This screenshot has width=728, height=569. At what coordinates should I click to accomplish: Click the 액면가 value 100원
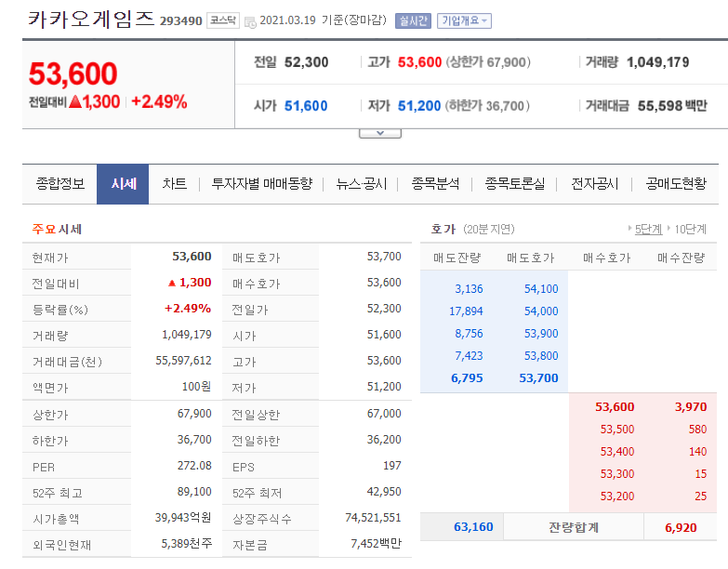coord(196,387)
